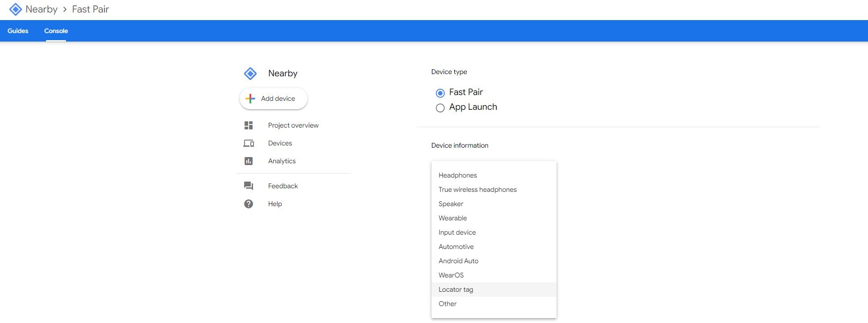Open the Console tab
The height and width of the screenshot is (323, 868).
tap(56, 31)
